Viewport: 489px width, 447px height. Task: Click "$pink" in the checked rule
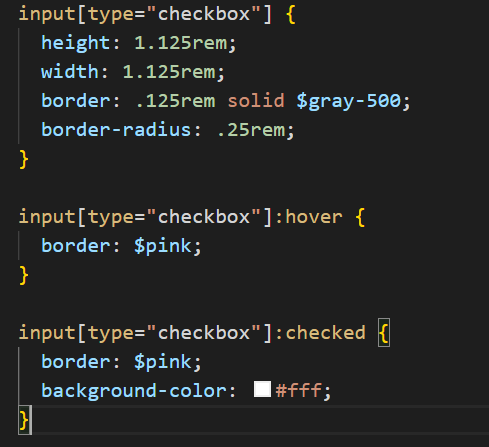coord(163,362)
